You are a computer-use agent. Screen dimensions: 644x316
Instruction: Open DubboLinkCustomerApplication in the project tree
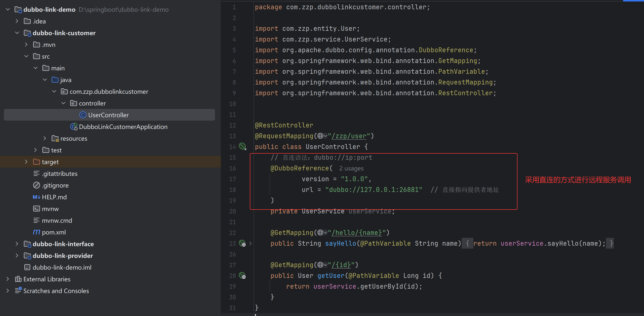[123, 127]
